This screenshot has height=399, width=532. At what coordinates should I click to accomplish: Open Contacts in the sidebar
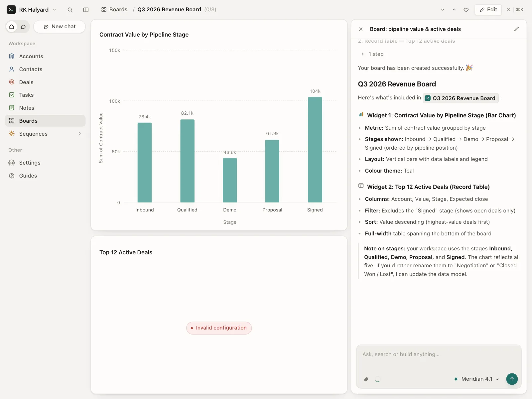45,69
